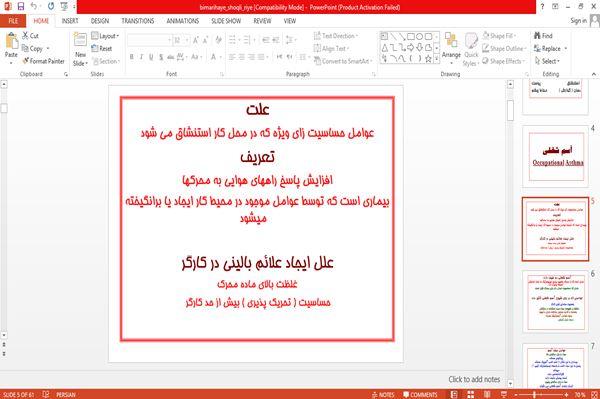
Task: Open the Find tool
Action: 543,36
